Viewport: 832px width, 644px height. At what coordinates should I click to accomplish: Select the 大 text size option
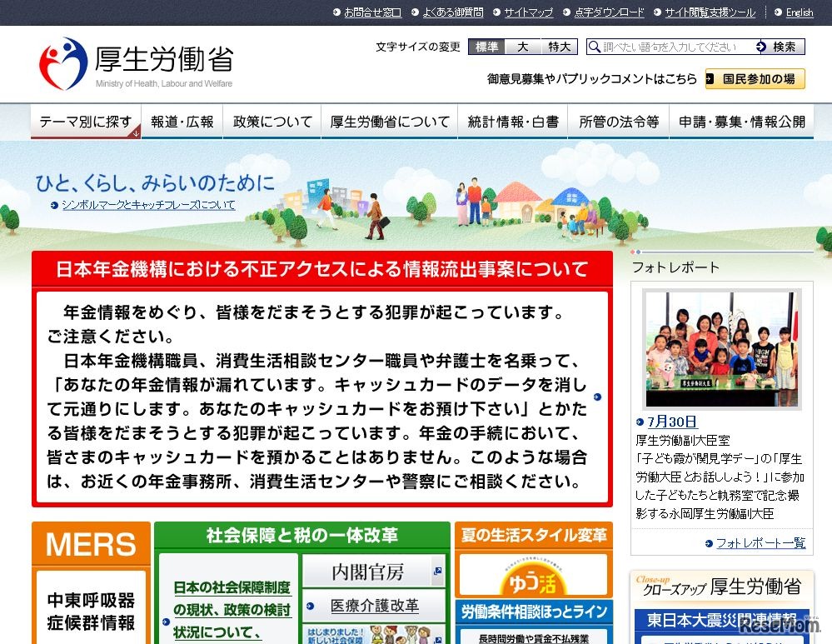coord(522,47)
